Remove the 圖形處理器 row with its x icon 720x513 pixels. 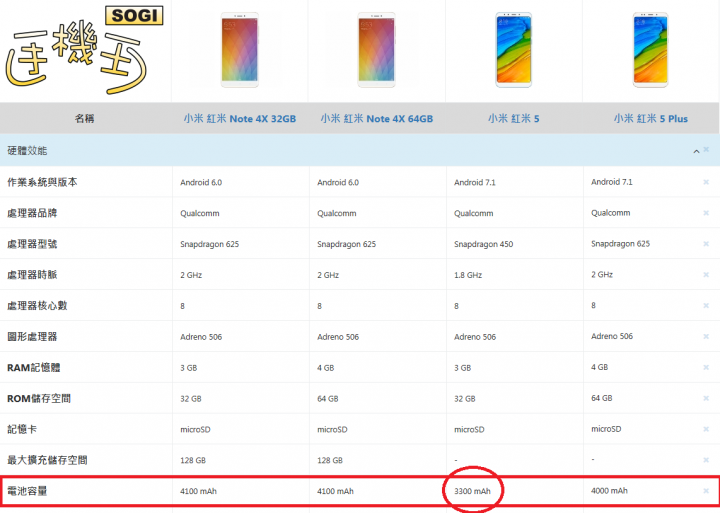(706, 337)
